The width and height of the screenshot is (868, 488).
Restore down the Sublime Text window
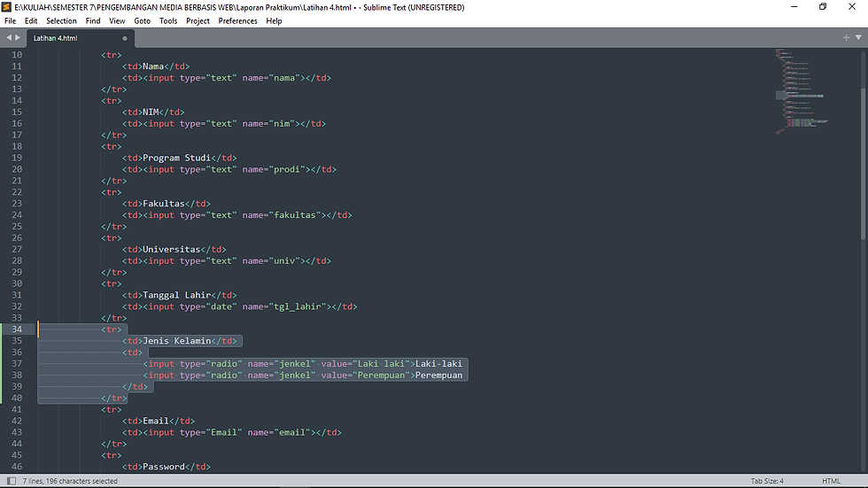pyautogui.click(x=823, y=6)
